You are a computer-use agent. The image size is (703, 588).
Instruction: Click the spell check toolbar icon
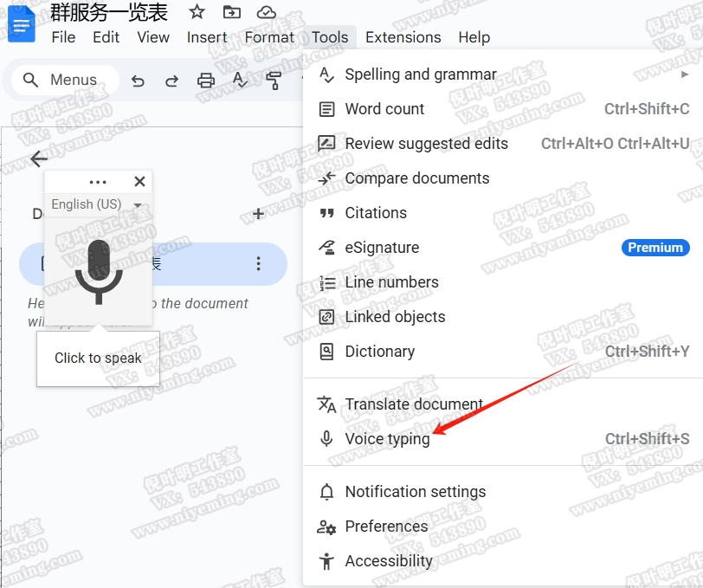click(240, 81)
